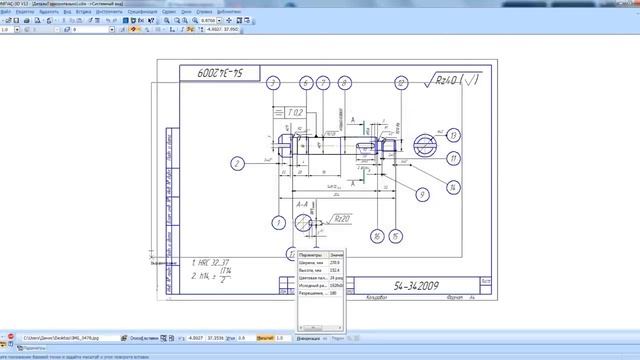Viewport: 640px width, 360px height.
Task: Click the Y coordinate field 37.3536
Action: tap(216, 338)
